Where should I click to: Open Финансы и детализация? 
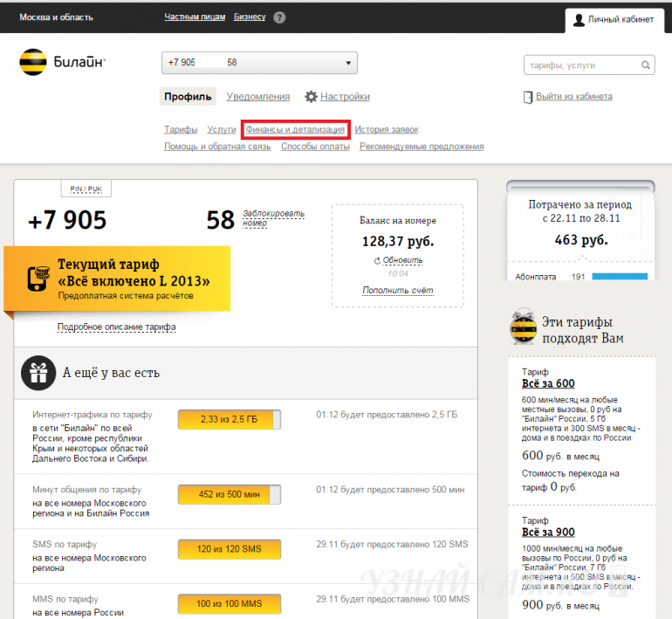[295, 129]
